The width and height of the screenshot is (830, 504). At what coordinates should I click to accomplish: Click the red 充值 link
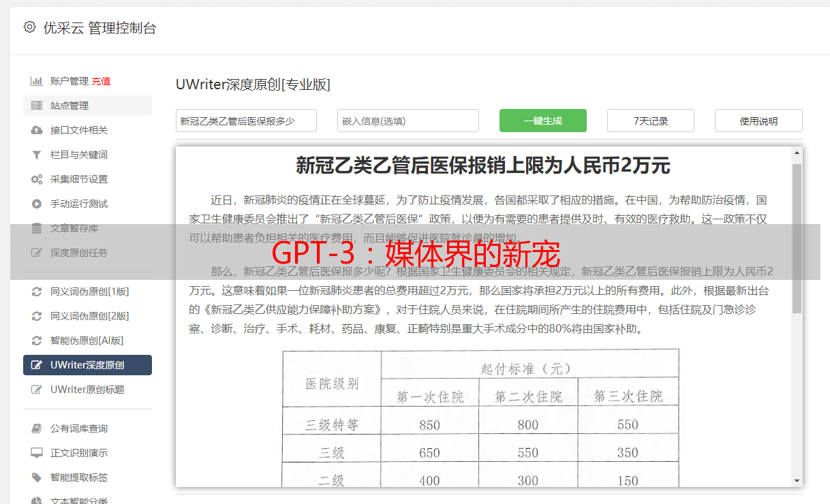click(101, 81)
